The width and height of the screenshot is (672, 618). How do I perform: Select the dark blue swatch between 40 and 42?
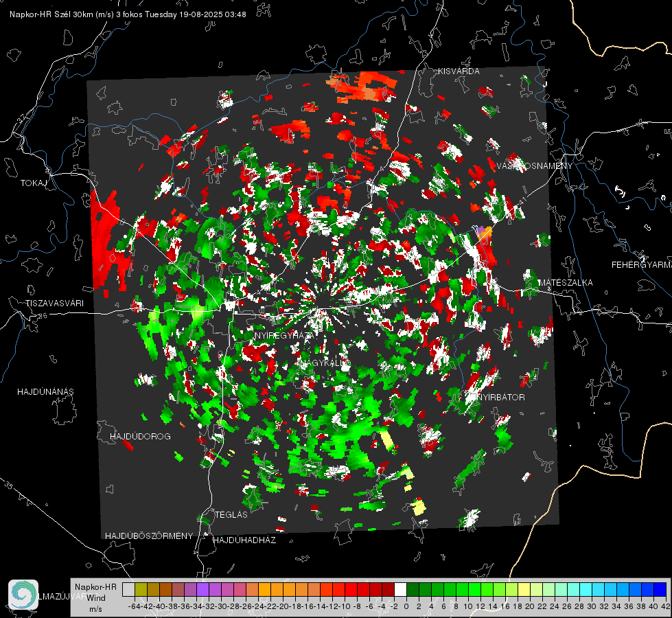point(660,589)
